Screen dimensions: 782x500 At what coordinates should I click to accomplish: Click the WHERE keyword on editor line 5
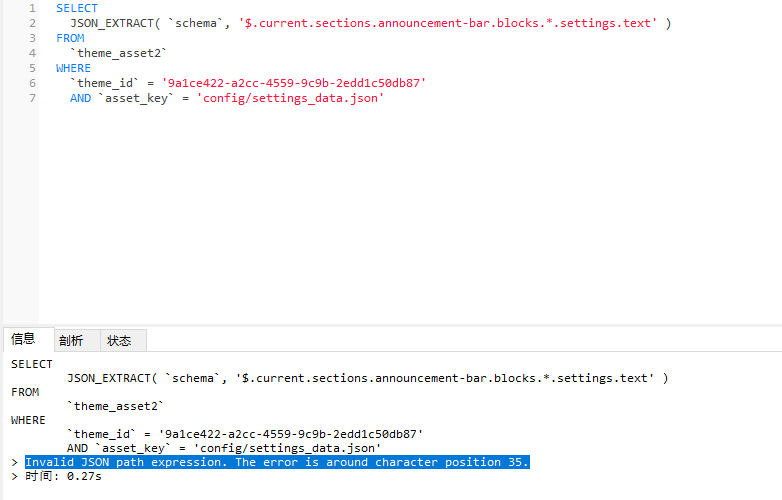[x=73, y=68]
